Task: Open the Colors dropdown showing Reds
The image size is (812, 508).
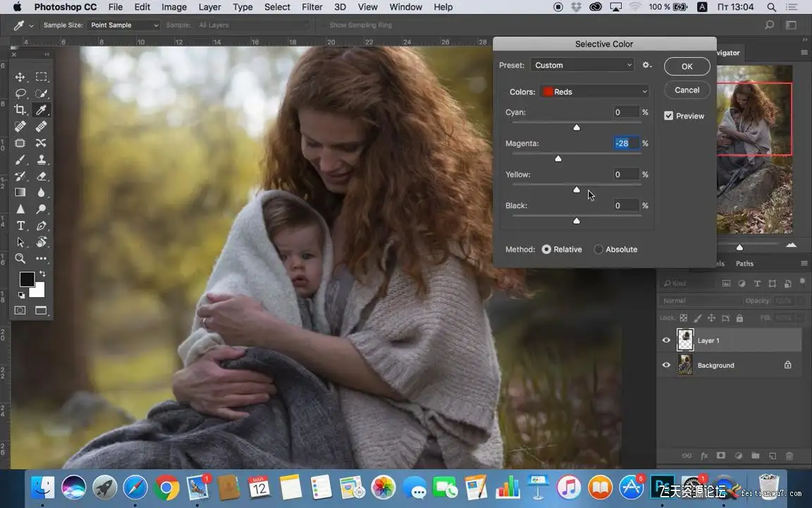Action: point(594,92)
